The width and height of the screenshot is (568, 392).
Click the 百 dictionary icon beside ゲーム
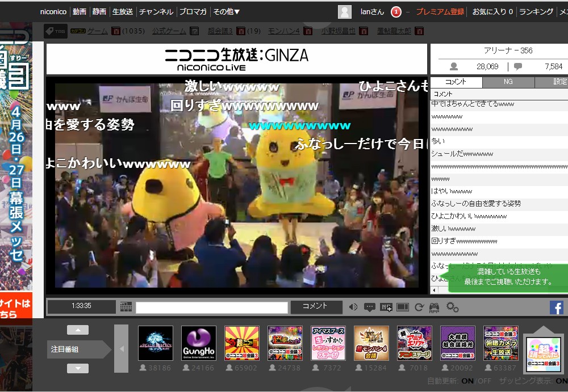pos(115,31)
